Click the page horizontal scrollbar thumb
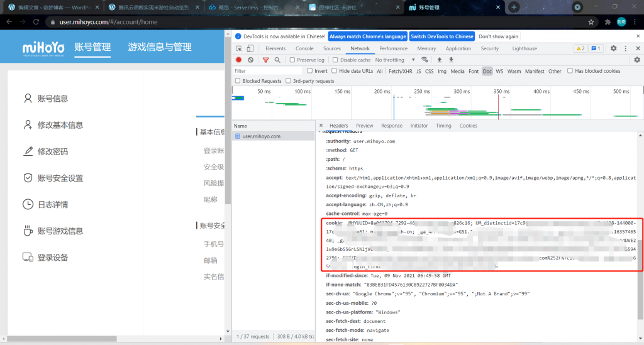 [62, 339]
